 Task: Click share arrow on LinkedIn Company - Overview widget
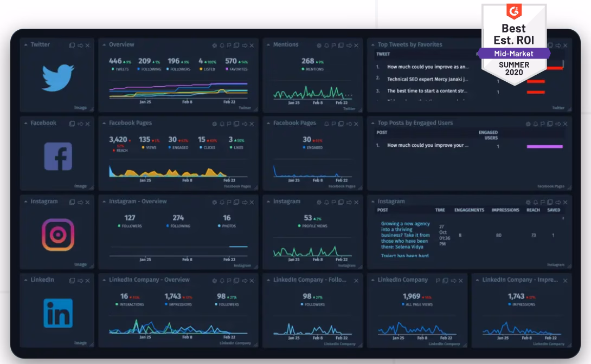(x=245, y=281)
